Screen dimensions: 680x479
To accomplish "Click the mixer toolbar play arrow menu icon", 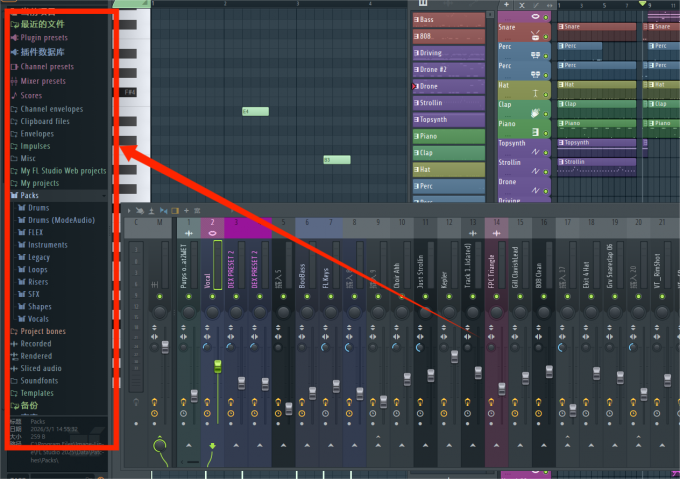I will (129, 211).
